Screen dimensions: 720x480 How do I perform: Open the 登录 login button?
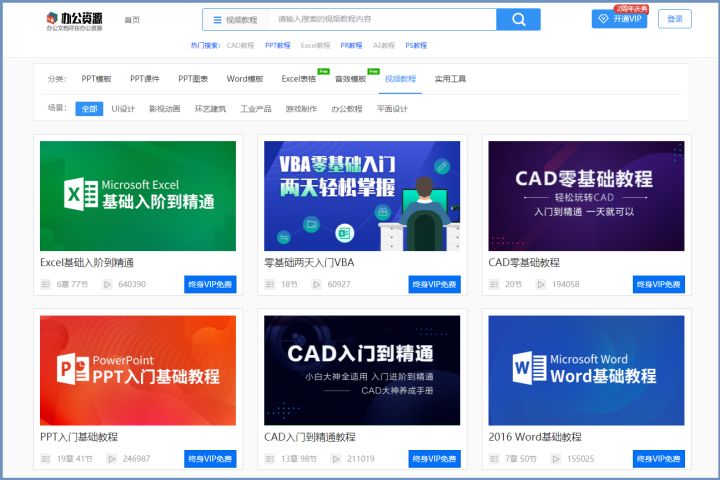coord(675,19)
